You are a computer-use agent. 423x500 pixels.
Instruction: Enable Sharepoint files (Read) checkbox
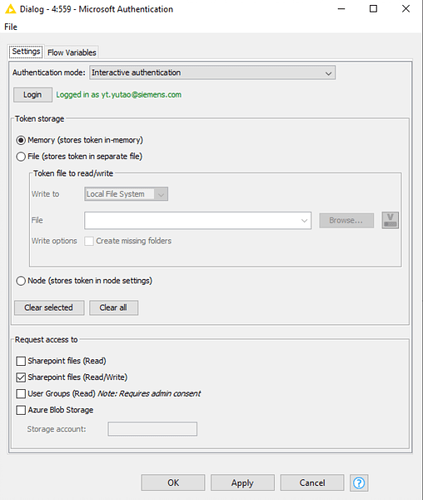pyautogui.click(x=21, y=361)
